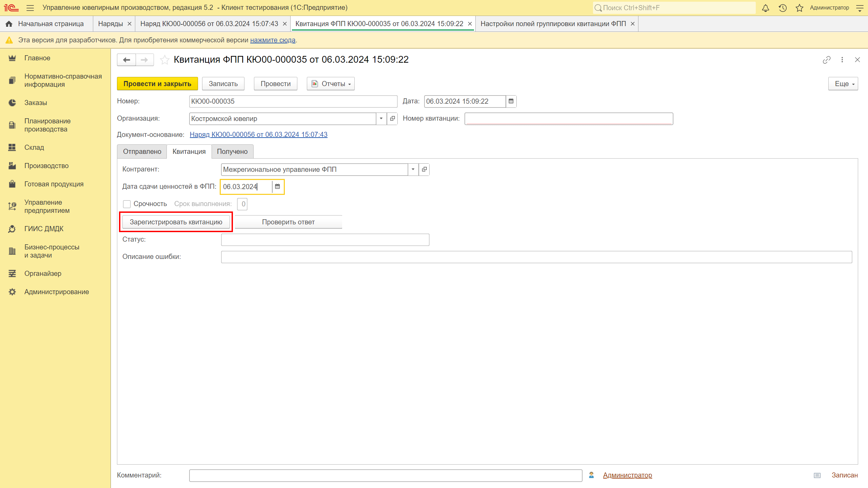The width and height of the screenshot is (868, 488).
Task: Click Провести и закрыть button
Action: coord(157,84)
